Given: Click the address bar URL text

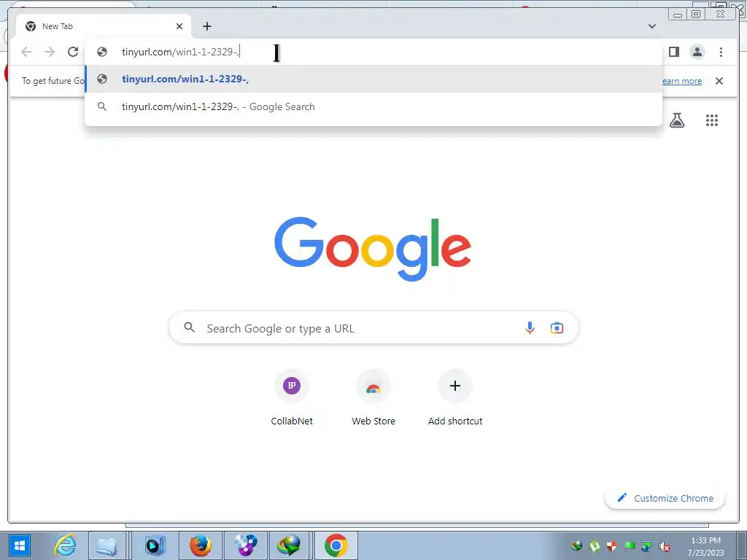Looking at the screenshot, I should coord(181,52).
